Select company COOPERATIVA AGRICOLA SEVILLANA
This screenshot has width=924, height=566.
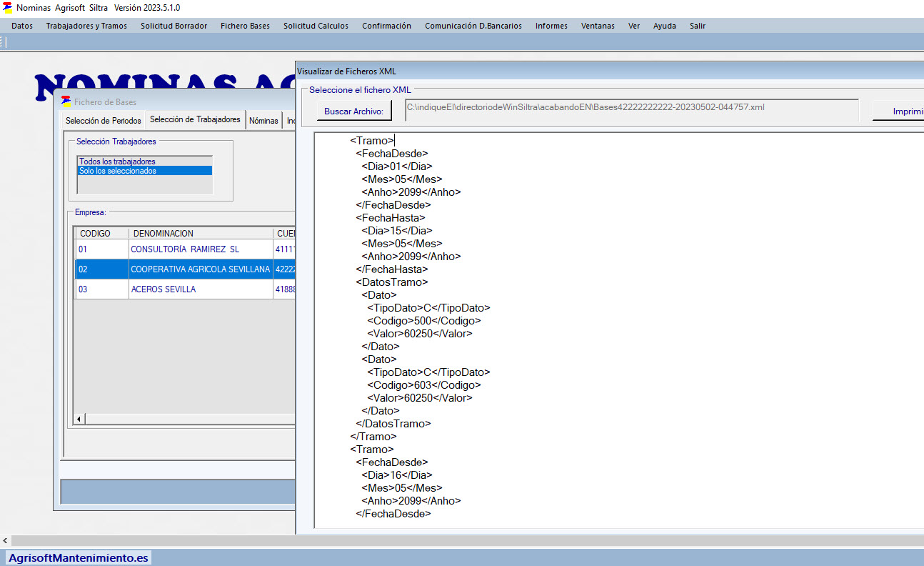pyautogui.click(x=201, y=269)
